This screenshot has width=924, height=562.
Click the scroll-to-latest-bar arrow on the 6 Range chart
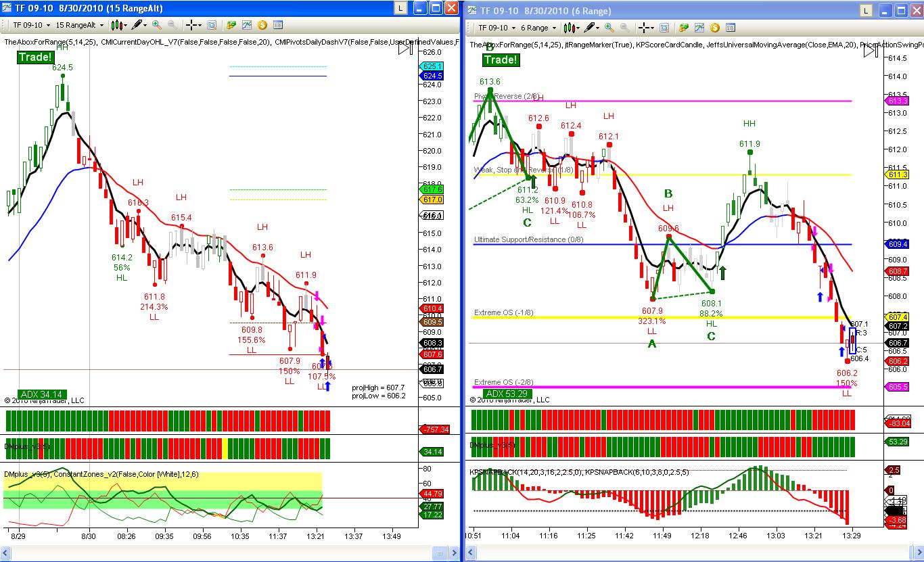[871, 51]
